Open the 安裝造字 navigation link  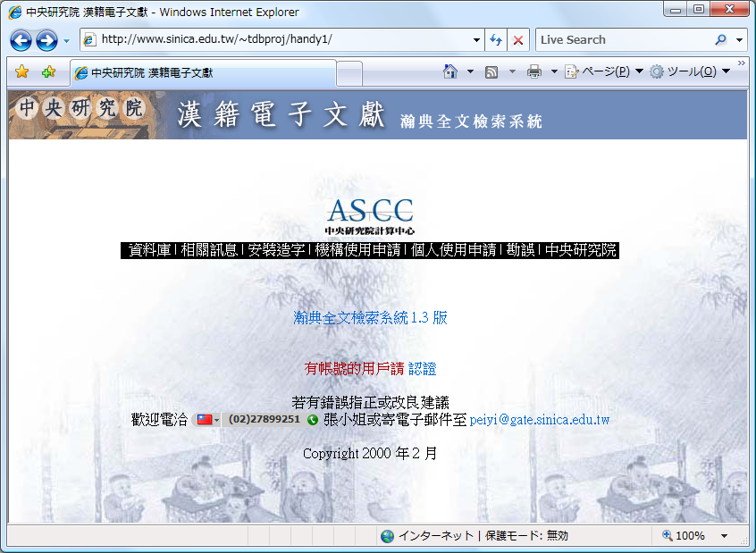point(276,250)
